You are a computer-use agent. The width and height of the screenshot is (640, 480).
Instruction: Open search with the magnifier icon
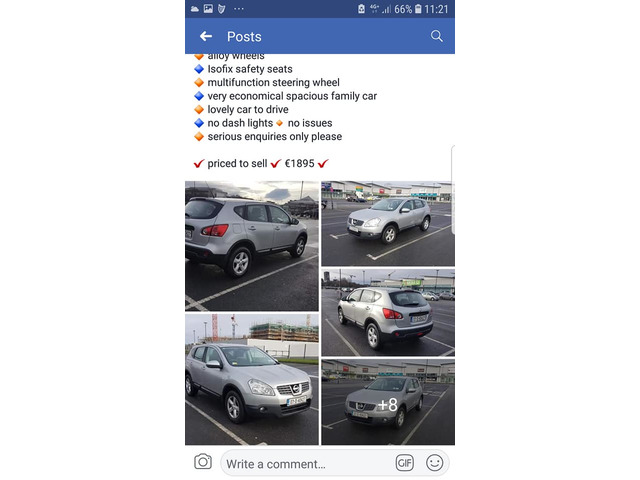[x=436, y=36]
